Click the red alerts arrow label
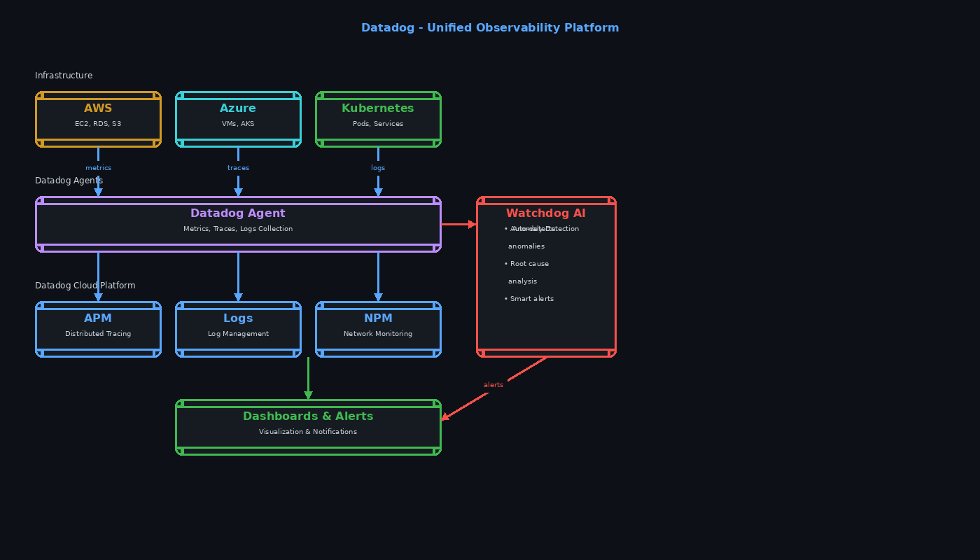The image size is (980, 560). click(493, 384)
